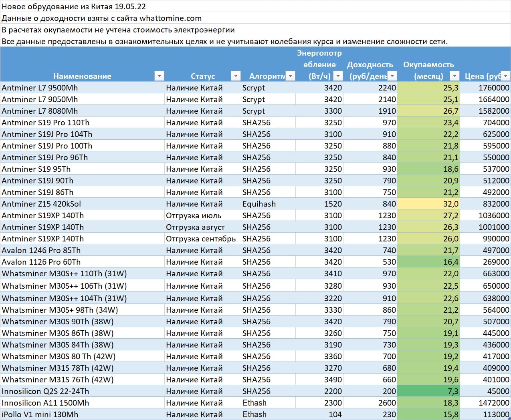
Task: Open the Наименование column filter dropdown
Action: click(x=159, y=76)
